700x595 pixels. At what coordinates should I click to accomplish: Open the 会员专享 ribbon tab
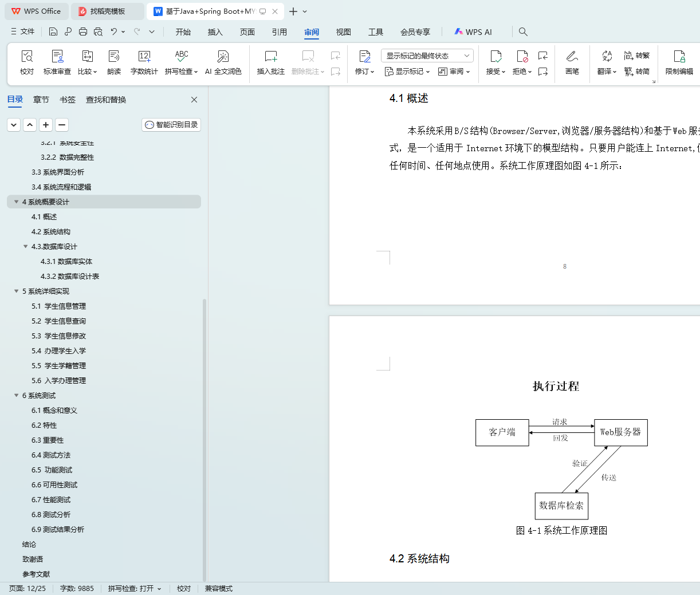(415, 32)
